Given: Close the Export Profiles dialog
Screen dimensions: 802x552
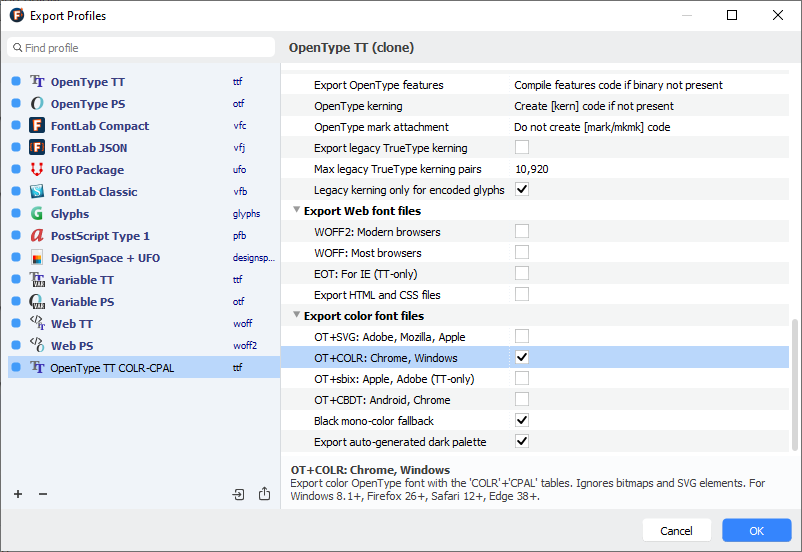Looking at the screenshot, I should 777,15.
